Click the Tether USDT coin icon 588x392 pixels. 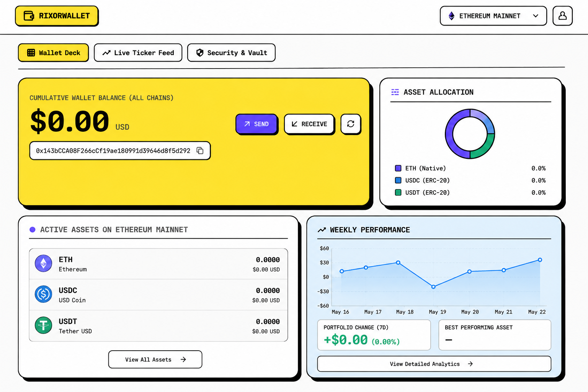pyautogui.click(x=44, y=325)
